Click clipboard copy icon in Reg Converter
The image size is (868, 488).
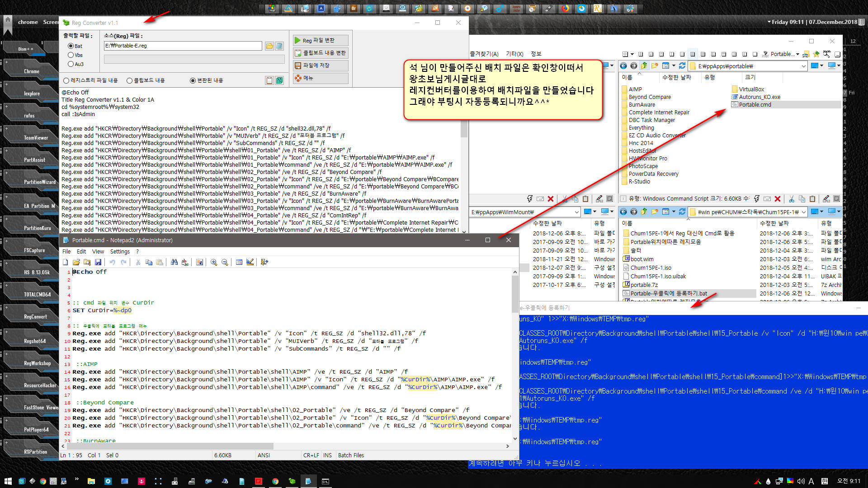(269, 80)
